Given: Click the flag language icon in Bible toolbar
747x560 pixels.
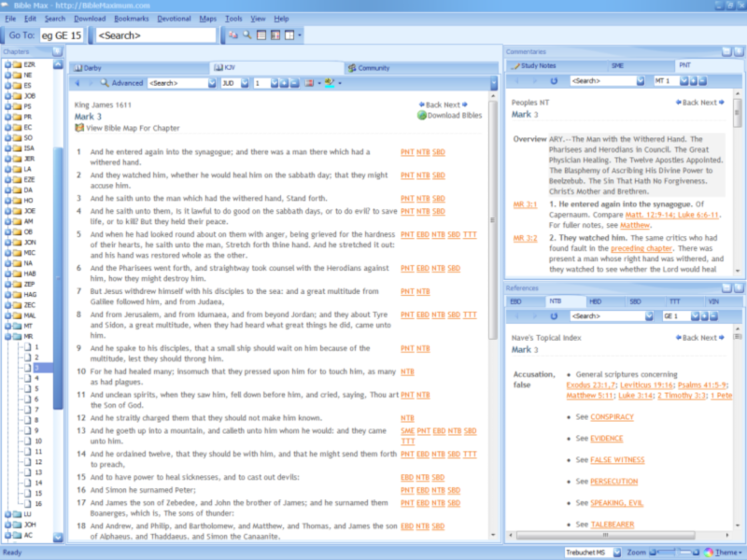Looking at the screenshot, I should tap(308, 83).
